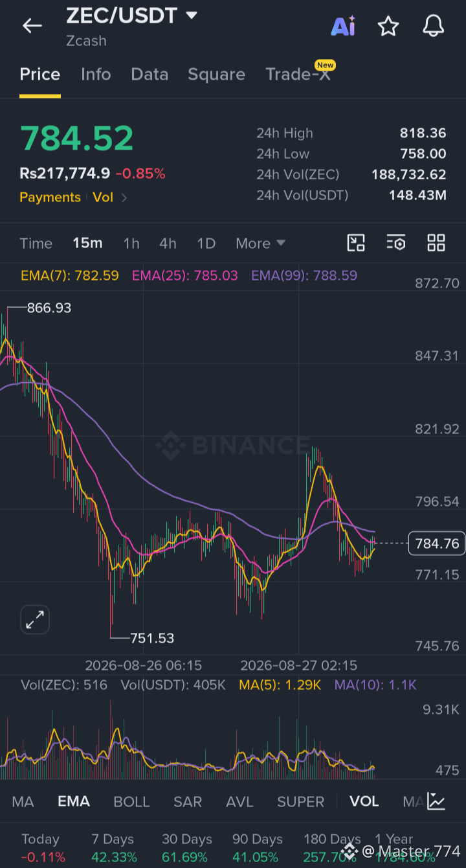Viewport: 466px width, 868px height.
Task: Enable the BOLL indicator
Action: [131, 801]
